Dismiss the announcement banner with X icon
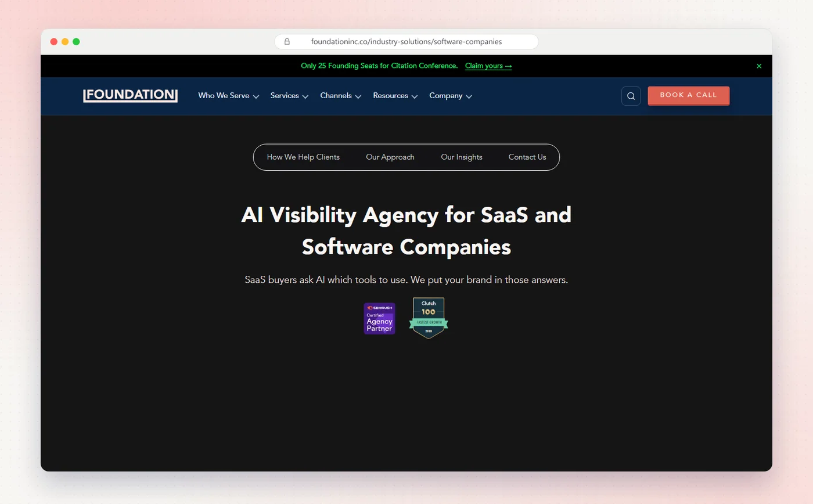This screenshot has height=504, width=813. [759, 66]
